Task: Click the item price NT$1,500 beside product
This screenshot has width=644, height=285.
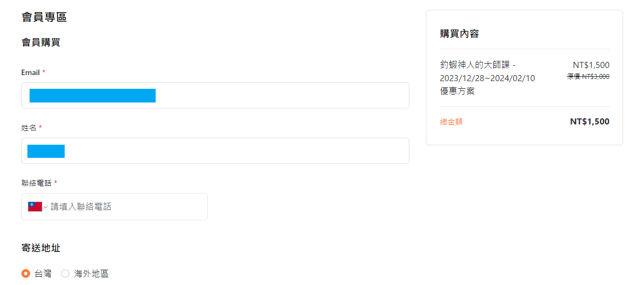Action: (591, 65)
